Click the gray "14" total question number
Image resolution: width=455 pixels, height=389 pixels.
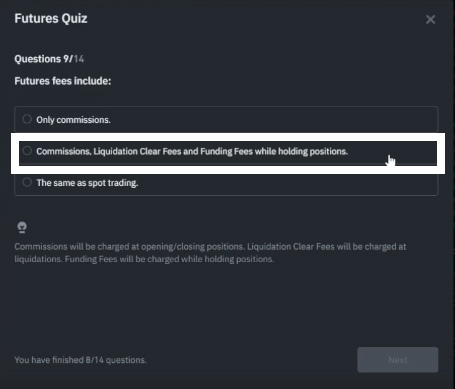79,59
